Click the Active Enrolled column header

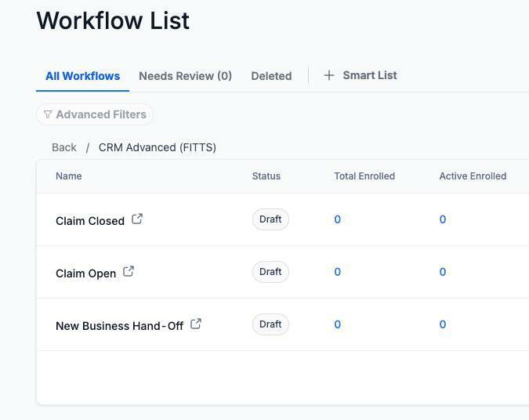tap(473, 176)
